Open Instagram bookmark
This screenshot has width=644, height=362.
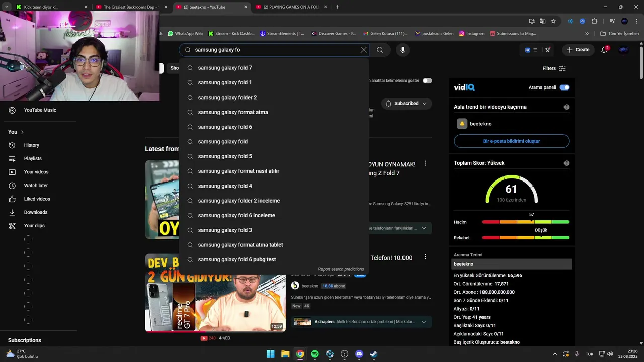[471, 34]
